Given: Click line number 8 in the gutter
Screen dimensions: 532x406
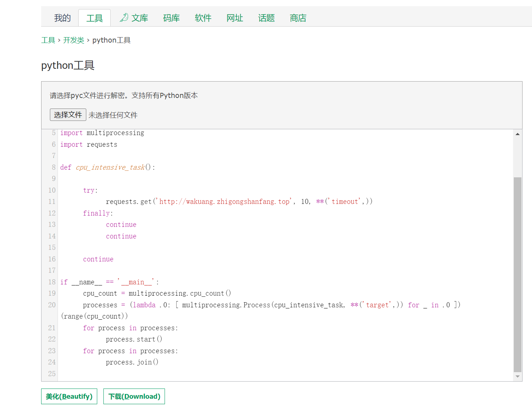Looking at the screenshot, I should click(54, 167).
